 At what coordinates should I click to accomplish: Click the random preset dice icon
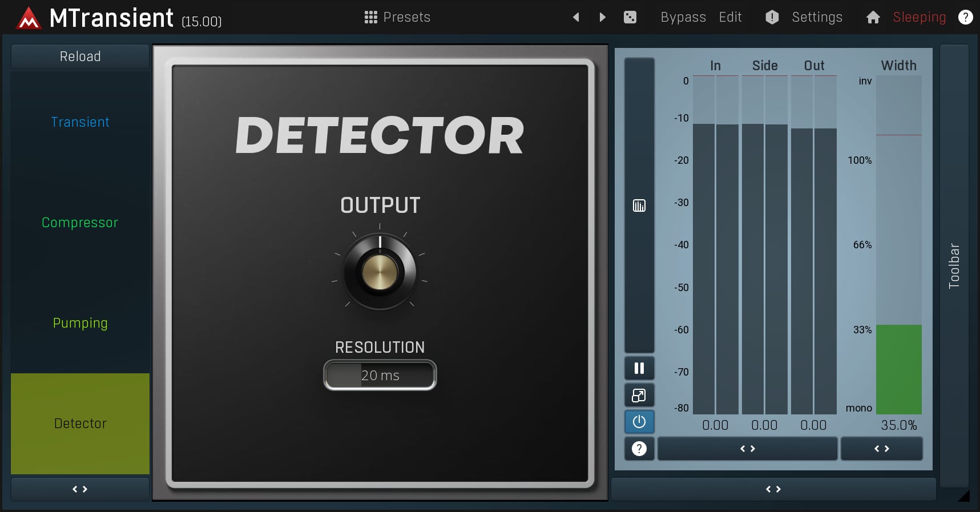630,18
